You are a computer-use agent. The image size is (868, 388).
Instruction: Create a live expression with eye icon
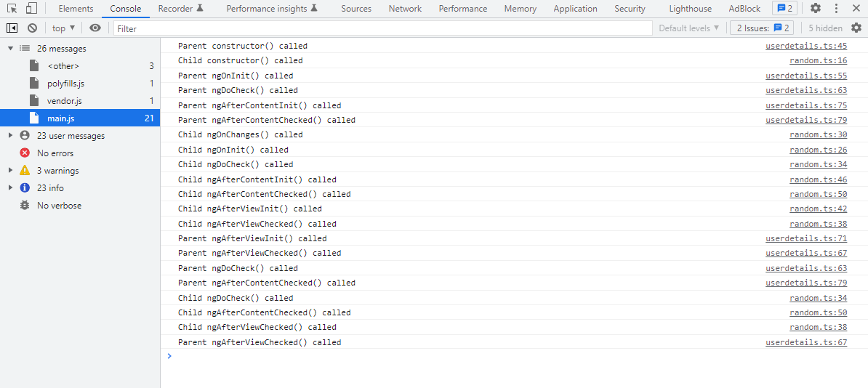coord(95,28)
